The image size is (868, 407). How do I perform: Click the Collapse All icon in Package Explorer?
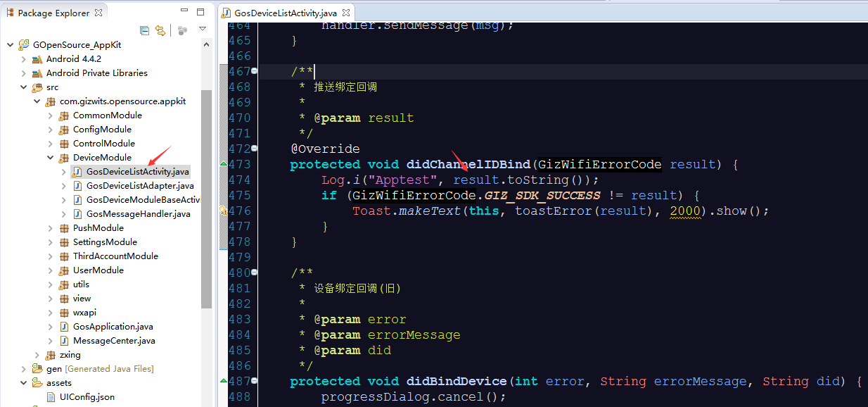tap(145, 30)
